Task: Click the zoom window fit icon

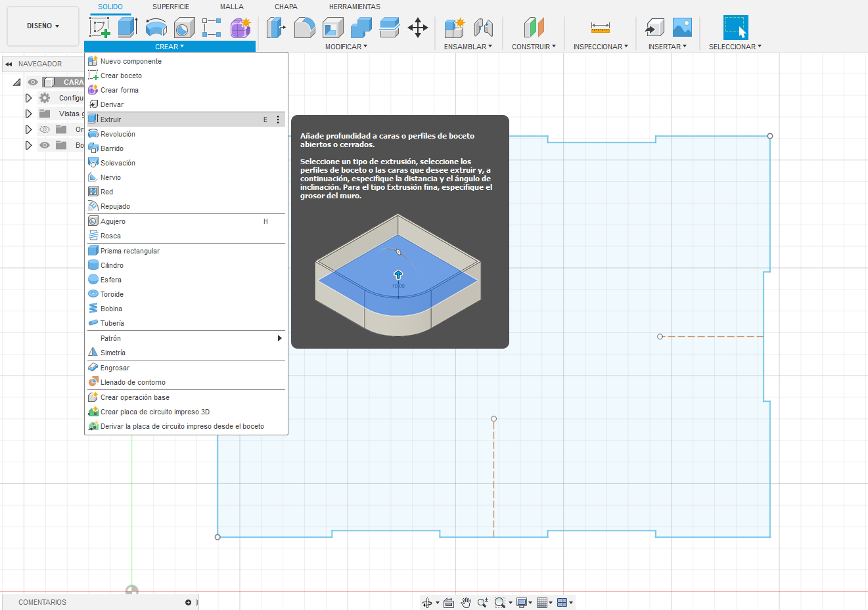Action: [500, 603]
